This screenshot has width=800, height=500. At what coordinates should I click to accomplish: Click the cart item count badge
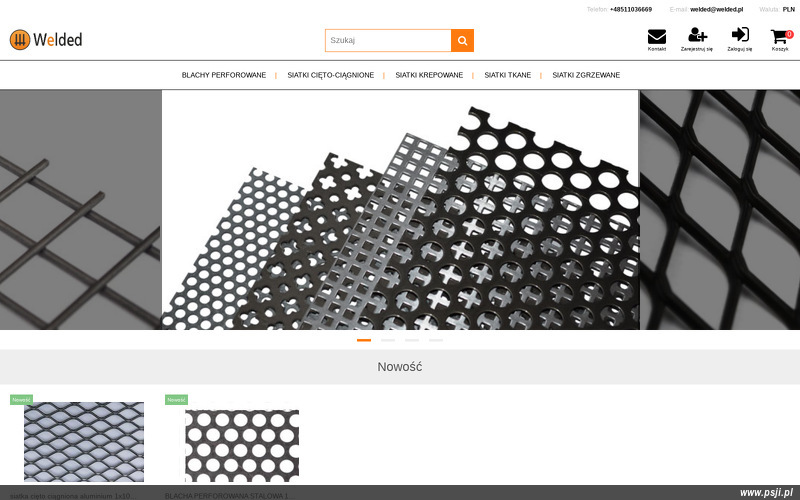click(x=789, y=34)
